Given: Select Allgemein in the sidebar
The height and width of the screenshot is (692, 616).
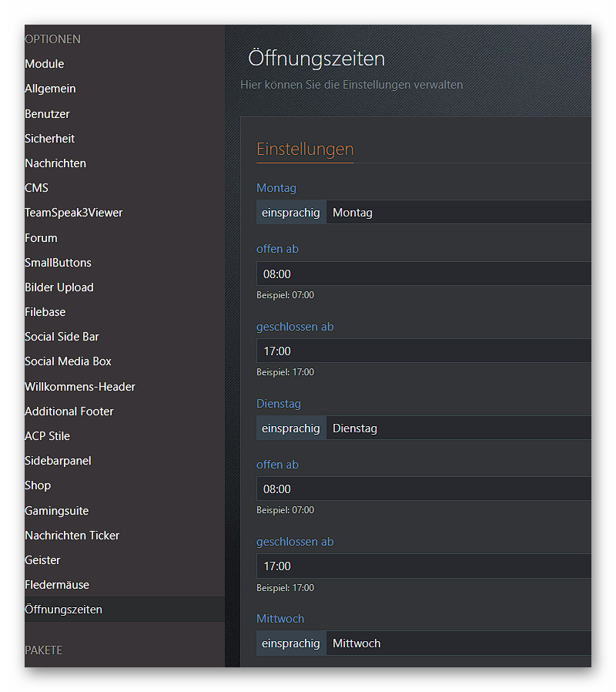Looking at the screenshot, I should point(50,89).
